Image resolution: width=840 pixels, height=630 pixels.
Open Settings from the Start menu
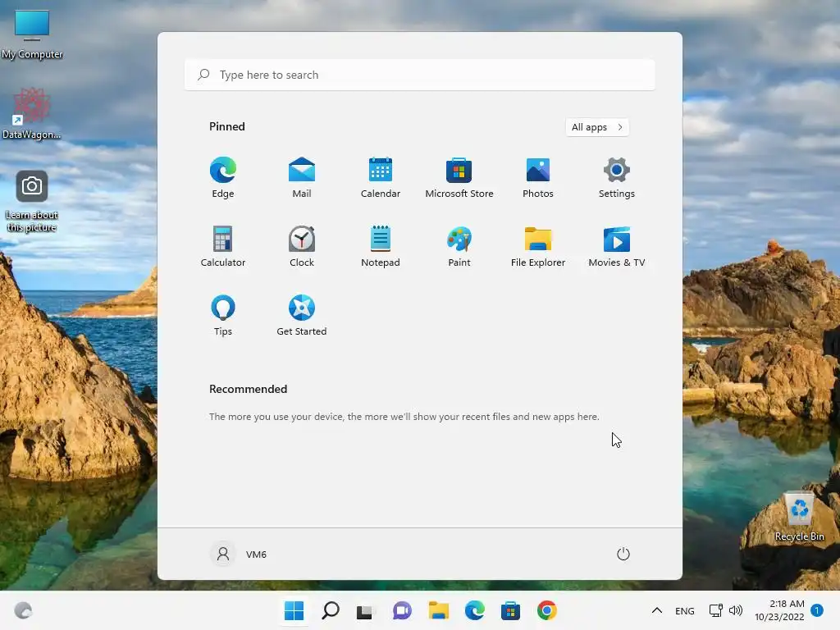pyautogui.click(x=617, y=178)
